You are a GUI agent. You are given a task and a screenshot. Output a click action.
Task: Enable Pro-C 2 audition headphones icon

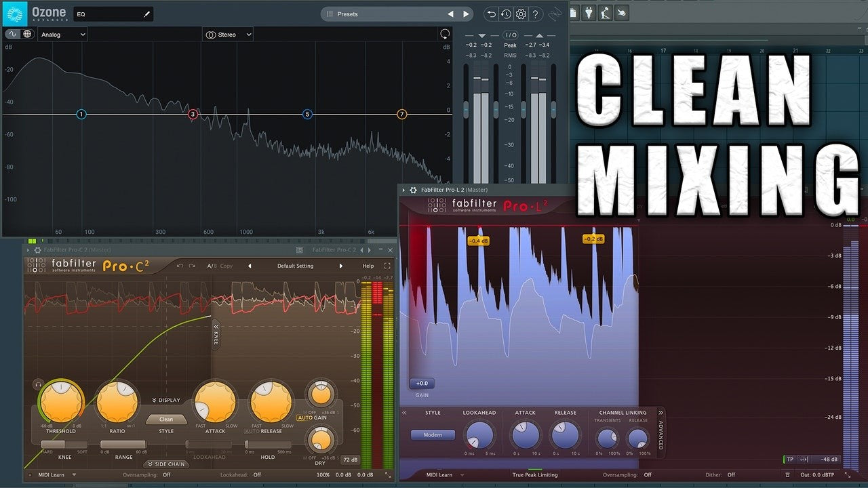click(38, 384)
